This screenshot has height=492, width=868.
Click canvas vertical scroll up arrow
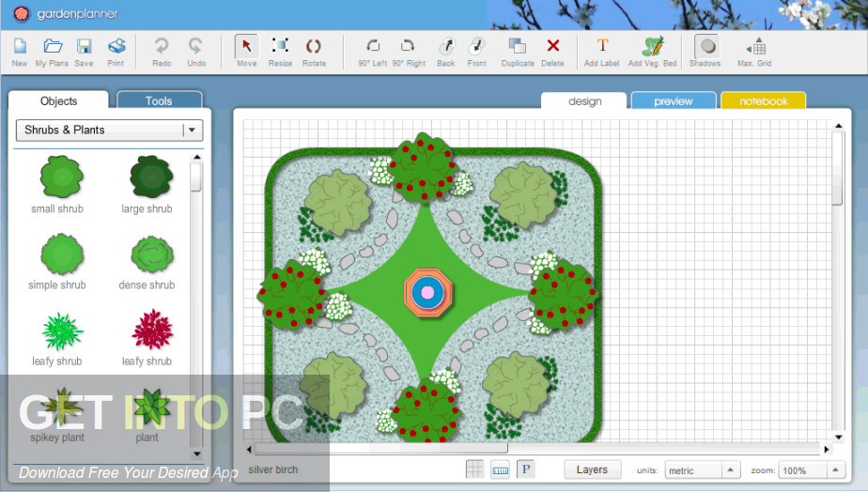point(838,126)
